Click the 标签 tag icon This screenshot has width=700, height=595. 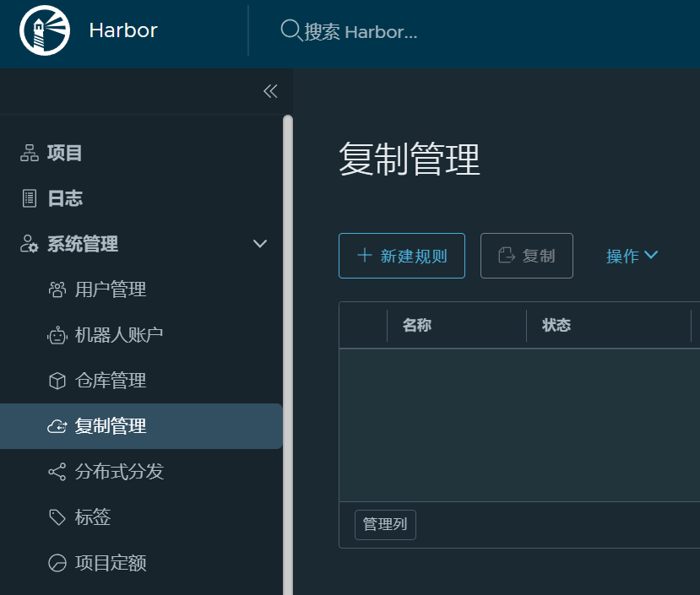pyautogui.click(x=57, y=517)
